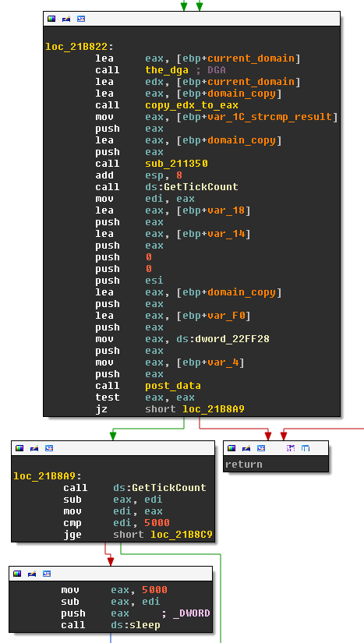Click the third title bar icon on loc_21B8A9 block

[x=49, y=448]
